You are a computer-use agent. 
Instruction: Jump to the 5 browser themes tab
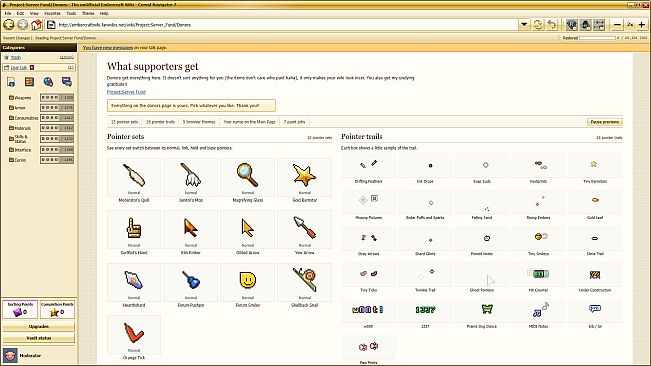[199, 122]
